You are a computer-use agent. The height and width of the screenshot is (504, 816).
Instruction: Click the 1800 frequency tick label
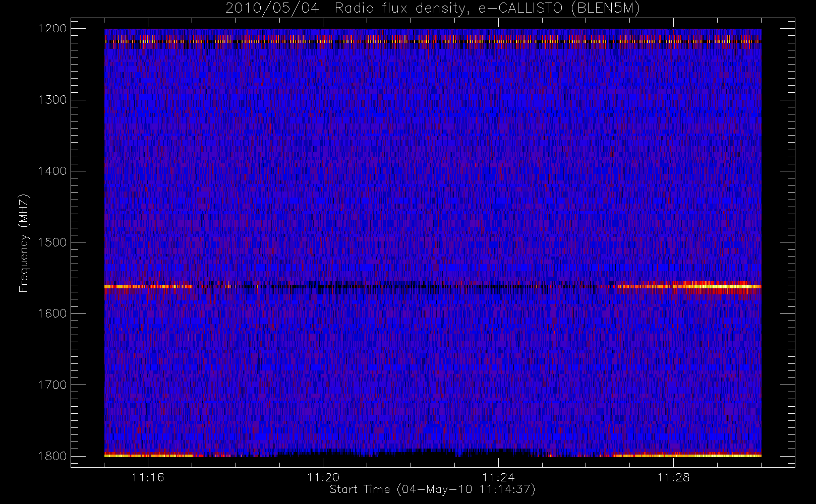coord(52,456)
